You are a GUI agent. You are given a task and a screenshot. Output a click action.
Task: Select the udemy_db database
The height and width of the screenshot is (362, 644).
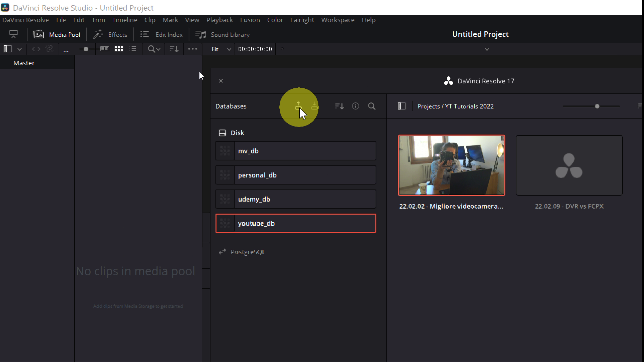pos(296,199)
